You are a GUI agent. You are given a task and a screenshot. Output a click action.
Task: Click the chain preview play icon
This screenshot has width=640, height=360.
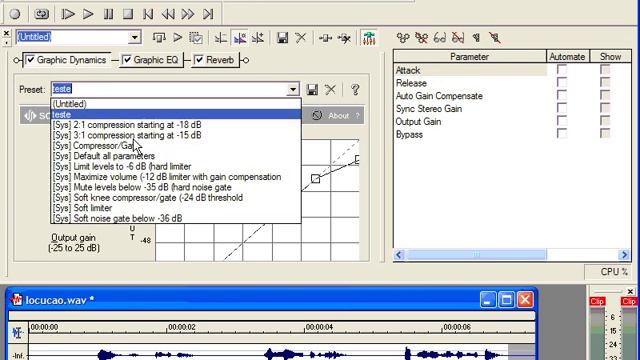(178, 38)
